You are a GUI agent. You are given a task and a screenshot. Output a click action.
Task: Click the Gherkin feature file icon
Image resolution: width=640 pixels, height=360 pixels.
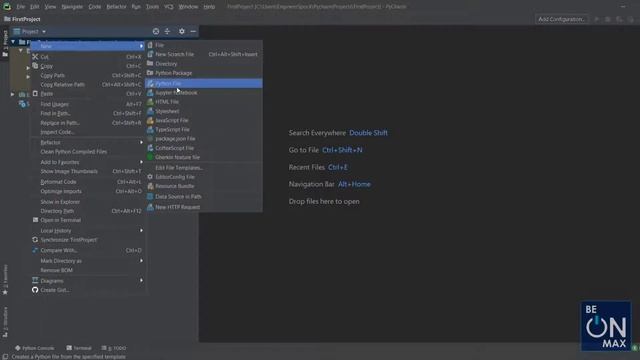(x=150, y=157)
